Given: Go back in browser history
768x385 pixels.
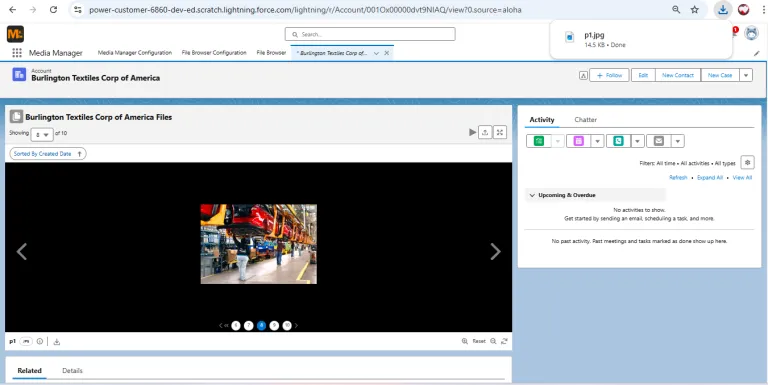Looking at the screenshot, I should tap(13, 10).
